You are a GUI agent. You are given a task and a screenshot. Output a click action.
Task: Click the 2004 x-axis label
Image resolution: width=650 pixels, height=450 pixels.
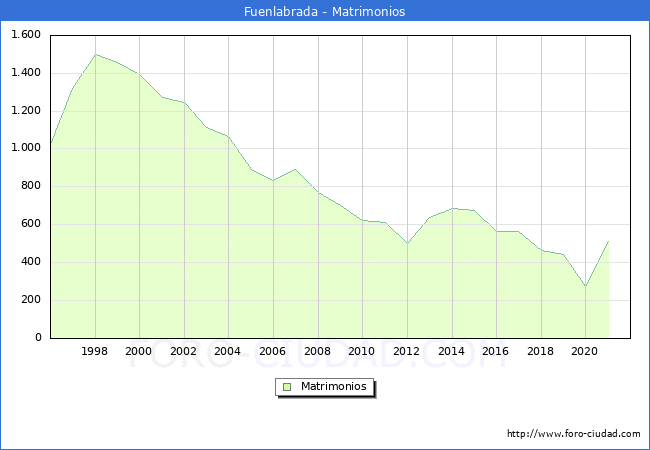point(227,351)
